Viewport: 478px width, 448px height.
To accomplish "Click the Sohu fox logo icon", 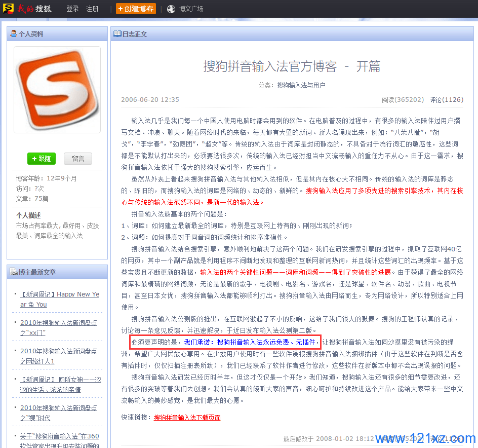I will pyautogui.click(x=8, y=9).
